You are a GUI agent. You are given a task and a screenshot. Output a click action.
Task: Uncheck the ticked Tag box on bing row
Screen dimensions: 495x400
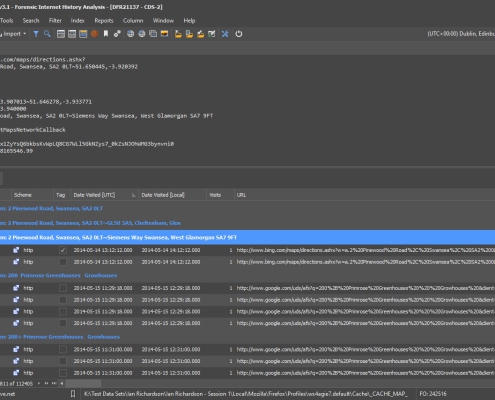pos(63,250)
